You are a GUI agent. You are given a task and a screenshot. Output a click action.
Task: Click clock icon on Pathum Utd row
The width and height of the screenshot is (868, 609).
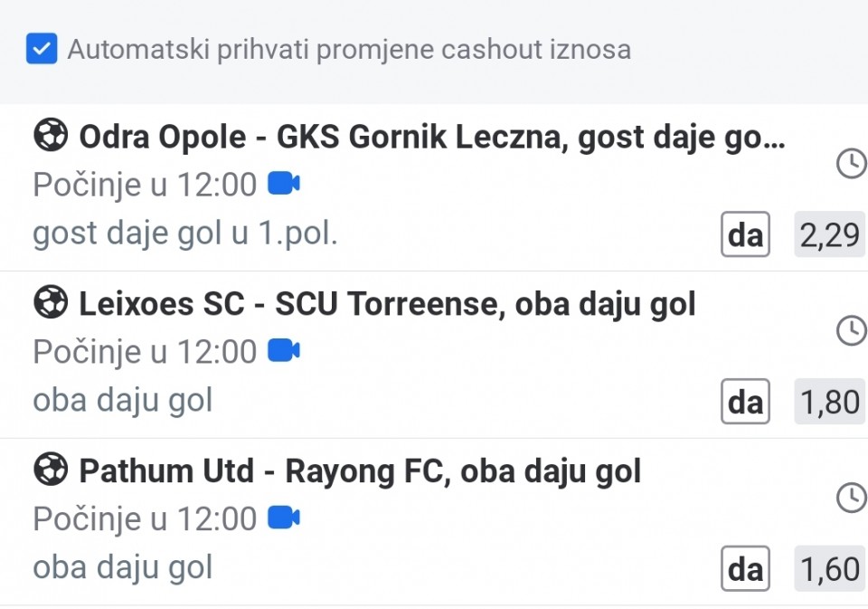click(x=851, y=498)
